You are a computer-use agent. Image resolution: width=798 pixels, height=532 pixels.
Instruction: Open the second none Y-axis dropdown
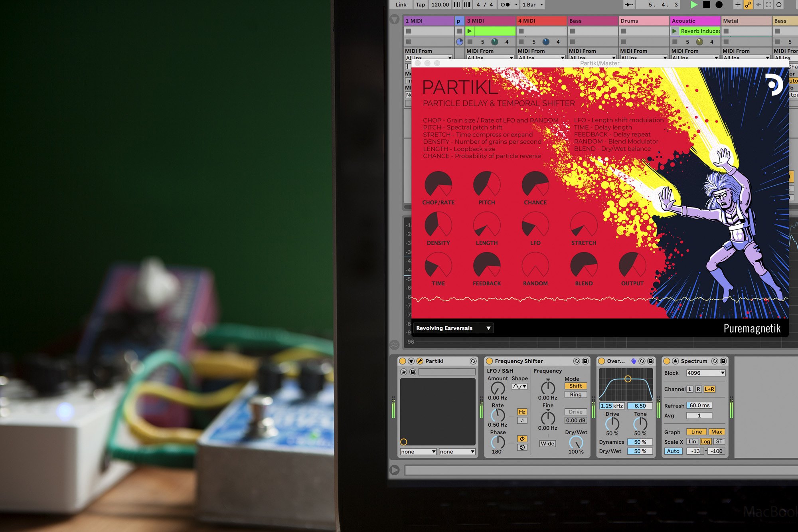pos(457,451)
